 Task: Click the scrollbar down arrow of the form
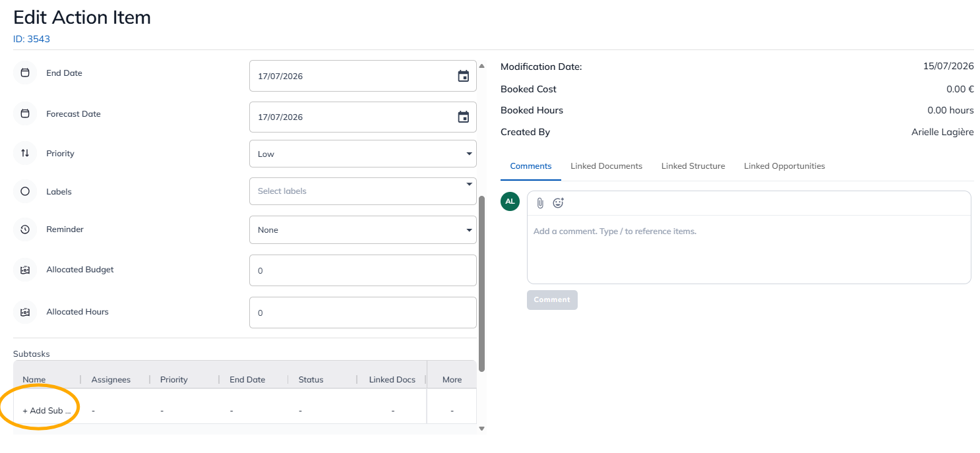click(x=481, y=429)
